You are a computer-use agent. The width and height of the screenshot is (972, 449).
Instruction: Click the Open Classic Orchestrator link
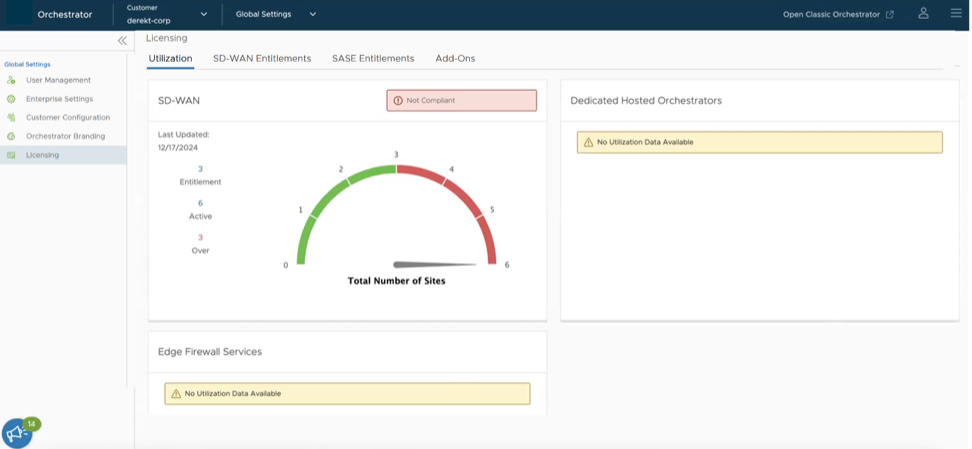point(831,14)
